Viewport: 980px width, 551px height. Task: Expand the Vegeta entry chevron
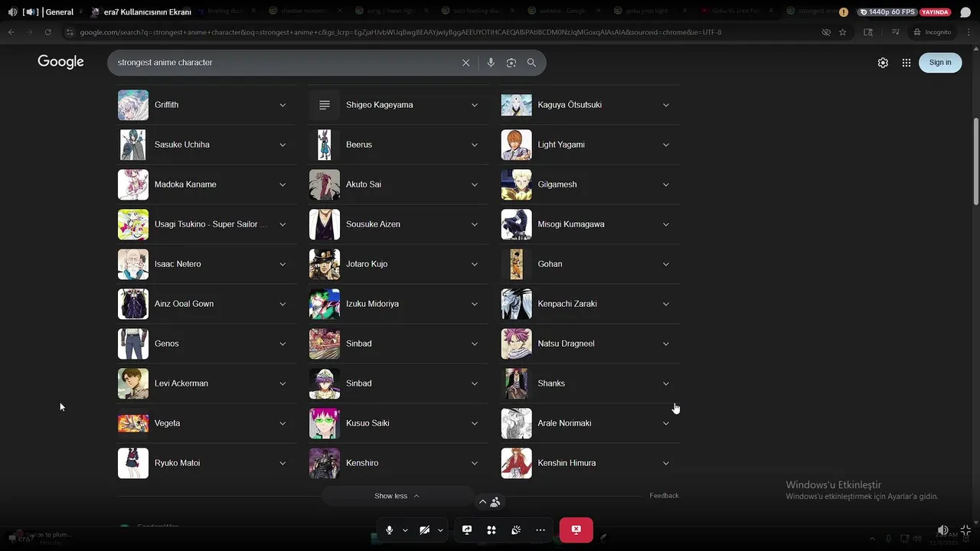pos(283,423)
